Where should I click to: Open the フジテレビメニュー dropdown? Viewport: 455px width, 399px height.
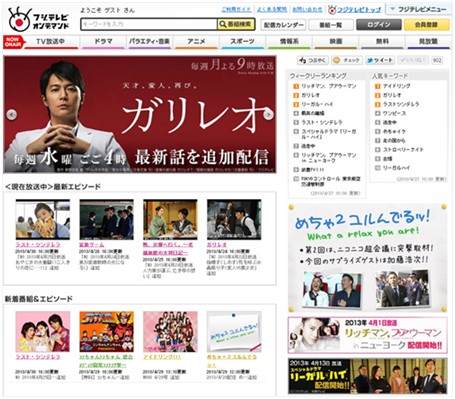(419, 9)
